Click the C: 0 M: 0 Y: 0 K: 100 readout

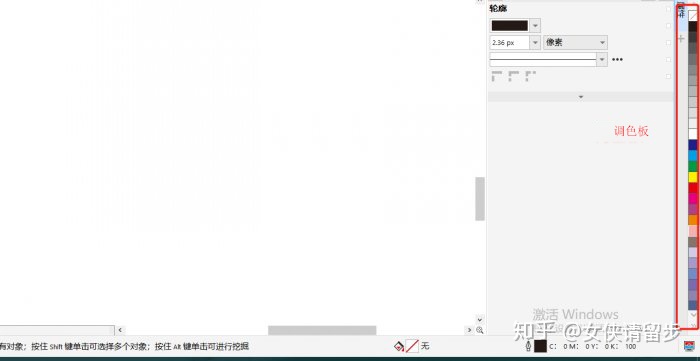[592, 346]
